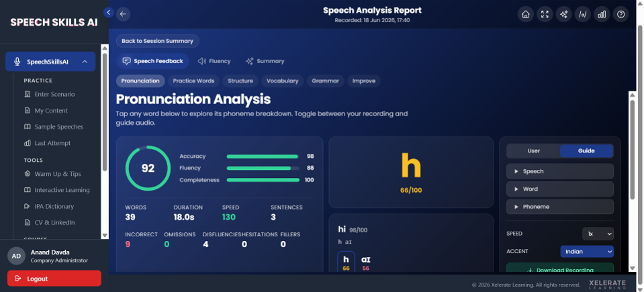The height and width of the screenshot is (292, 644).
Task: Click the SPEECH SKILLS AI logo
Action: click(x=54, y=23)
